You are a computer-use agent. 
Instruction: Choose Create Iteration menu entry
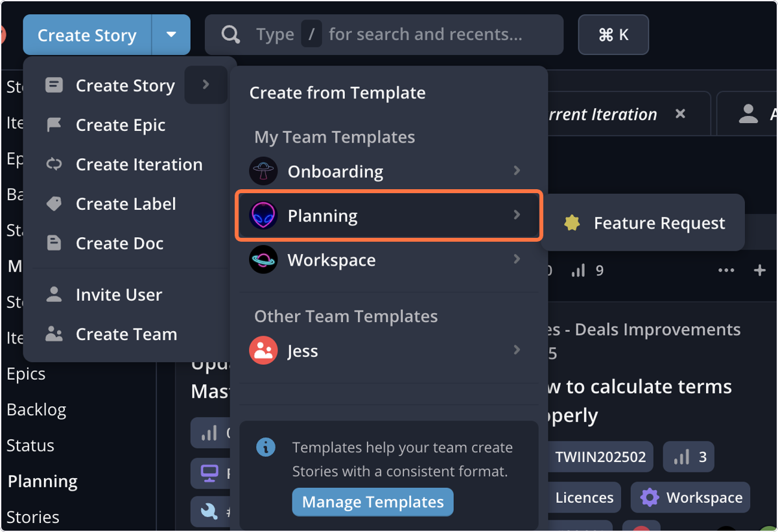(x=139, y=165)
